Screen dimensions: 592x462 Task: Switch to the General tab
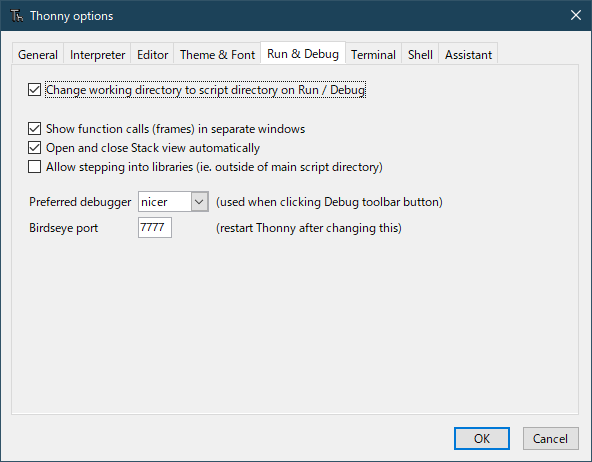(x=38, y=55)
